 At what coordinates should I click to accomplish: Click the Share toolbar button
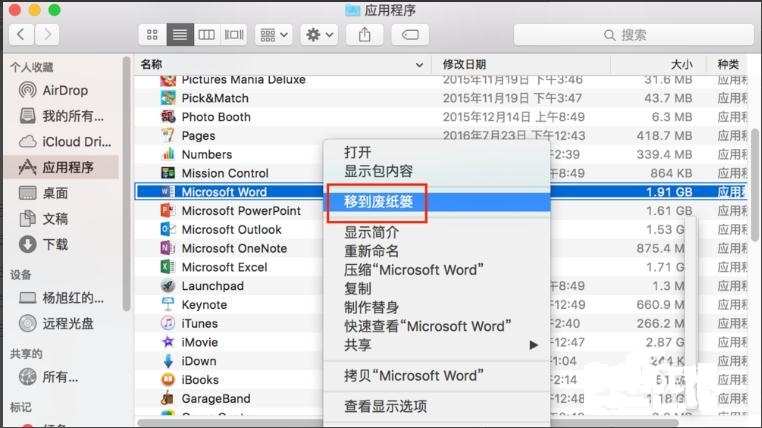pos(364,34)
